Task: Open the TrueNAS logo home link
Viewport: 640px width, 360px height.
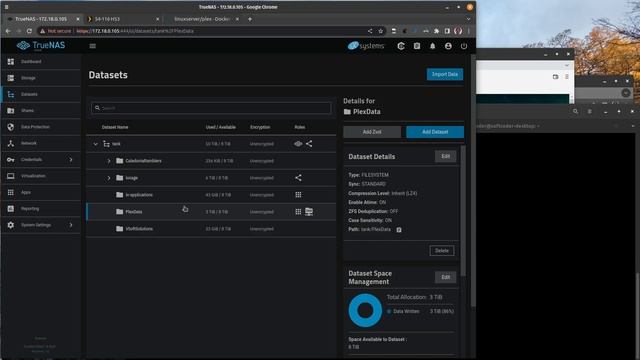Action: click(41, 45)
